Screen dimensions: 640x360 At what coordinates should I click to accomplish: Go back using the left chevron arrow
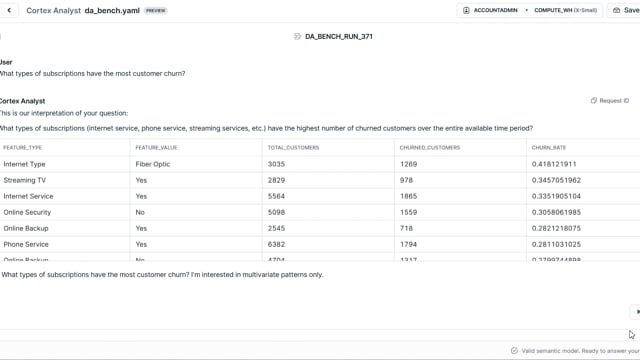9,10
